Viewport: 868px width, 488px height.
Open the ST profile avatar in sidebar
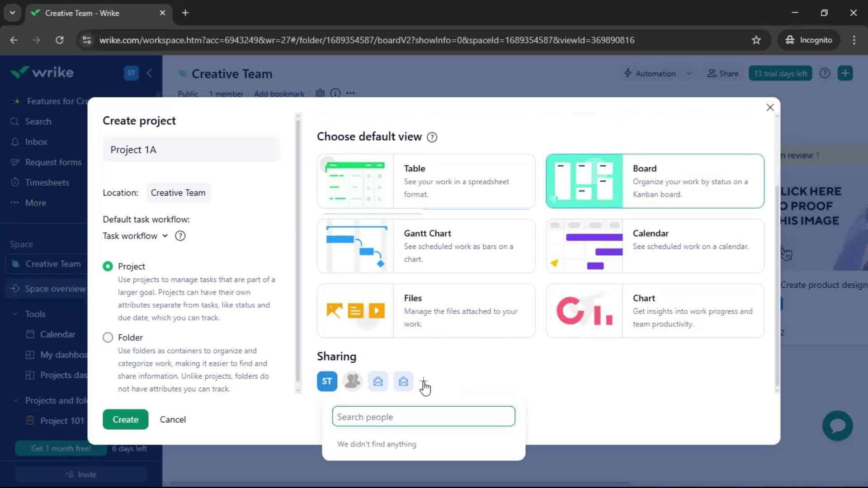(x=131, y=73)
